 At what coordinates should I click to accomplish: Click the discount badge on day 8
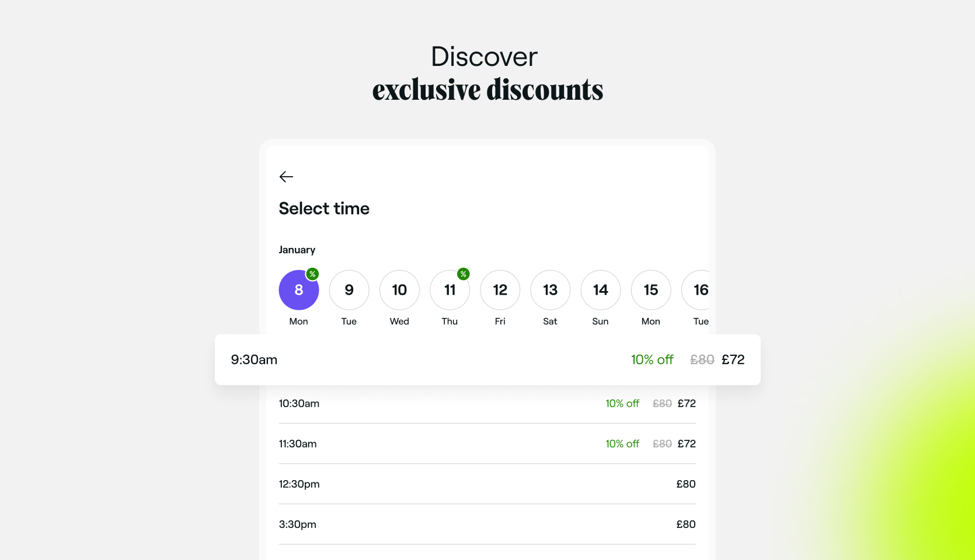pos(312,274)
